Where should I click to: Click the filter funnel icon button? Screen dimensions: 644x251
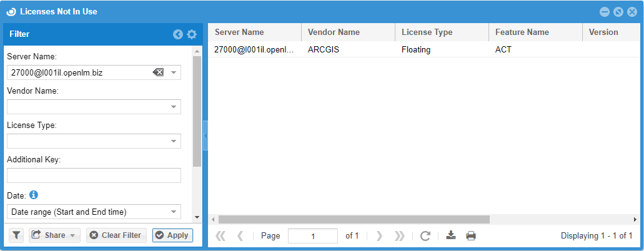(x=16, y=235)
